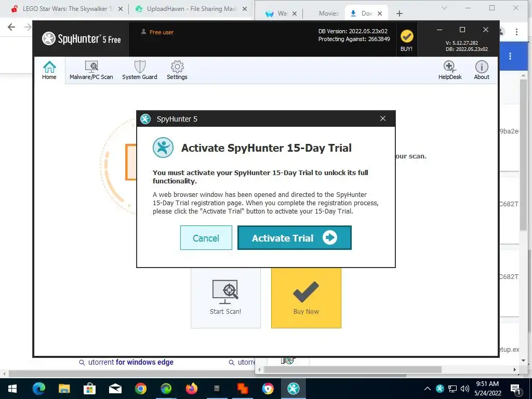Close the UploadHaven tab
Viewport: 532px width, 399px height.
pos(245,9)
